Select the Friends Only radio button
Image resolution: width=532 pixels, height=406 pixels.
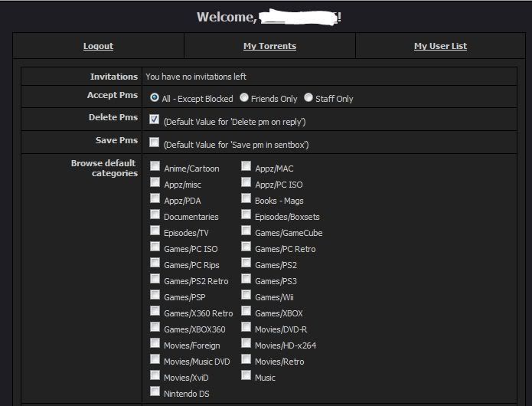point(244,98)
